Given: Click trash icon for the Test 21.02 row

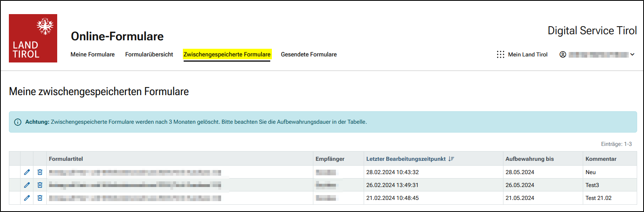Looking at the screenshot, I should pyautogui.click(x=40, y=198).
